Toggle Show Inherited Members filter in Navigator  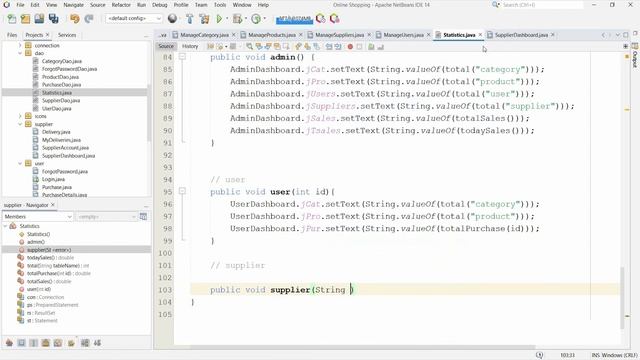click(9, 343)
